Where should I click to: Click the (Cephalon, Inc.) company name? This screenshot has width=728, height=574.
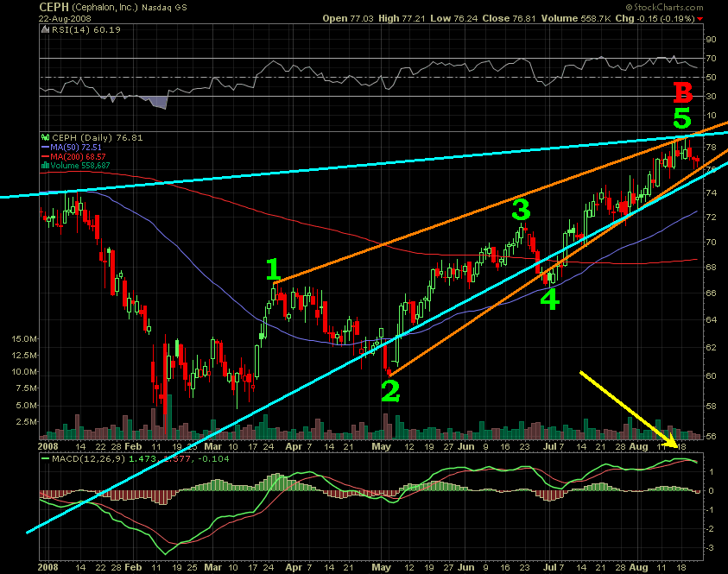pyautogui.click(x=105, y=7)
